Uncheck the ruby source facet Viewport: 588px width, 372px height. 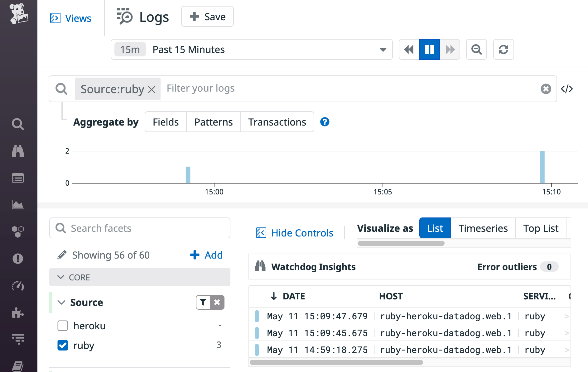[62, 345]
